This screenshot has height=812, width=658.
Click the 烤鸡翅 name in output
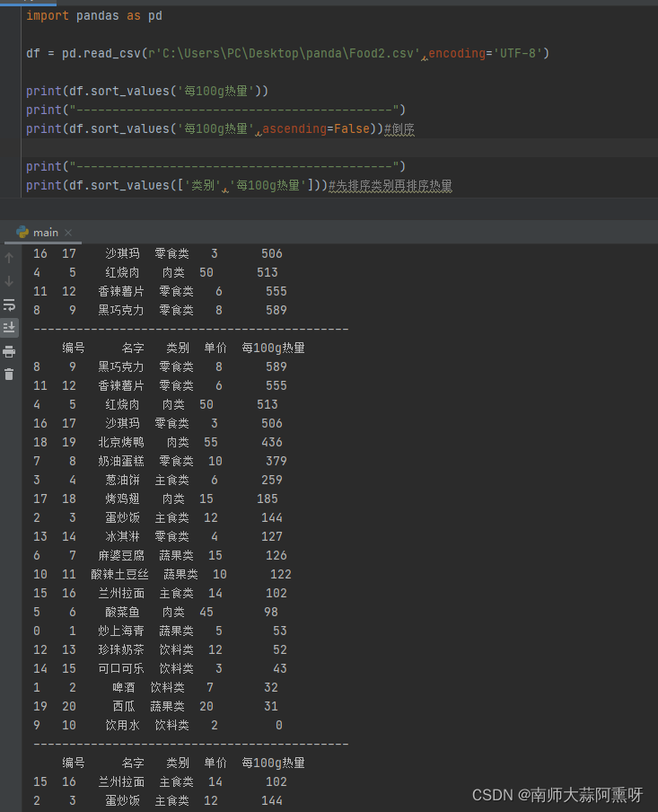123,499
